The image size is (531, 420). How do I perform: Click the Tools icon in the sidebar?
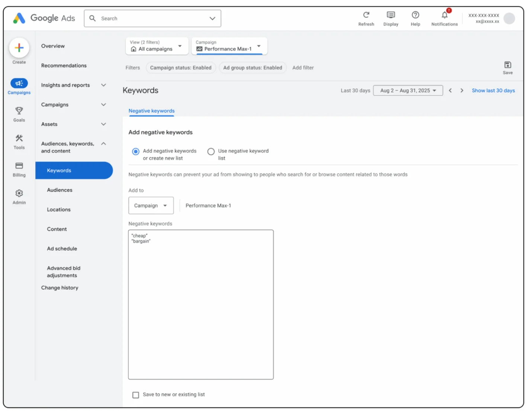point(19,138)
